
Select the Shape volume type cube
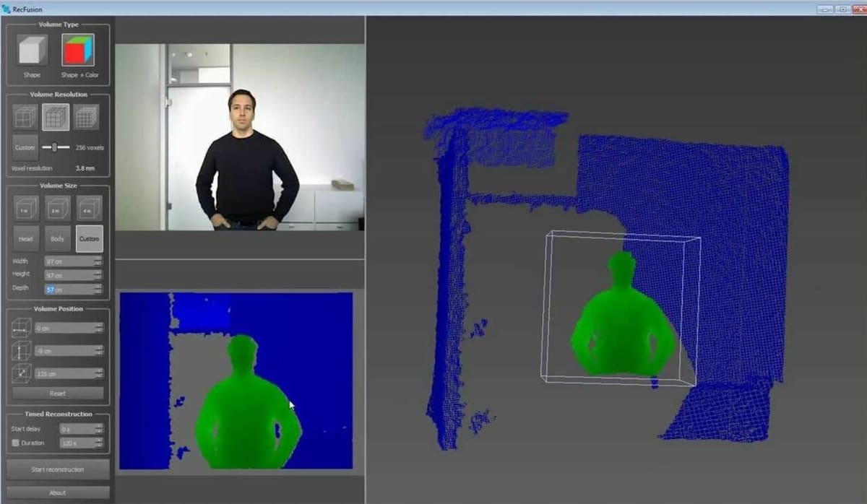[32, 51]
